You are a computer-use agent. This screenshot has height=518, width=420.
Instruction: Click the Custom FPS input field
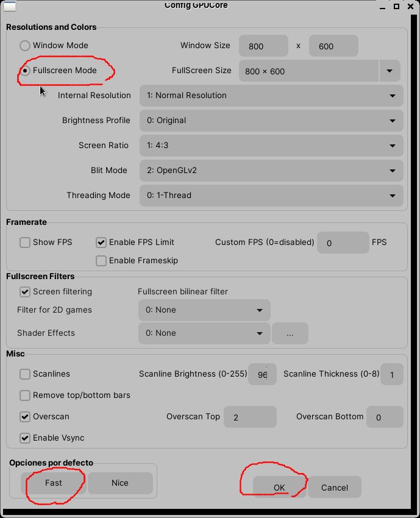[343, 243]
